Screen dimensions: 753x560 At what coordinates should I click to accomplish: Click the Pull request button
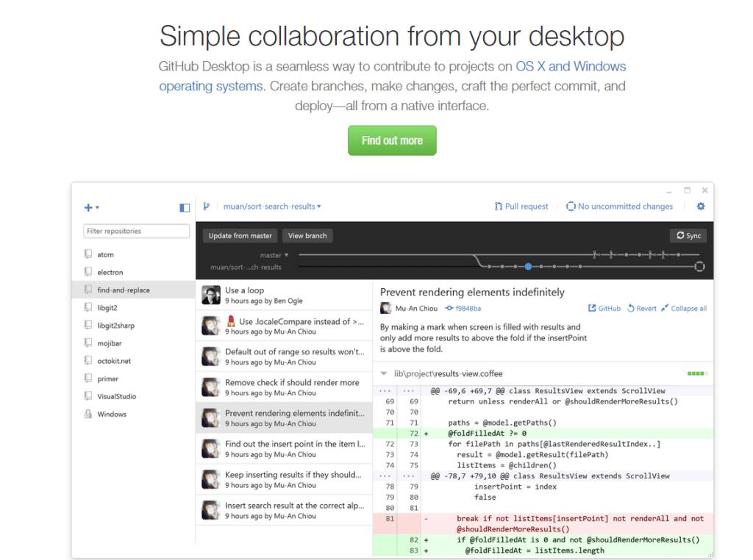pyautogui.click(x=521, y=207)
